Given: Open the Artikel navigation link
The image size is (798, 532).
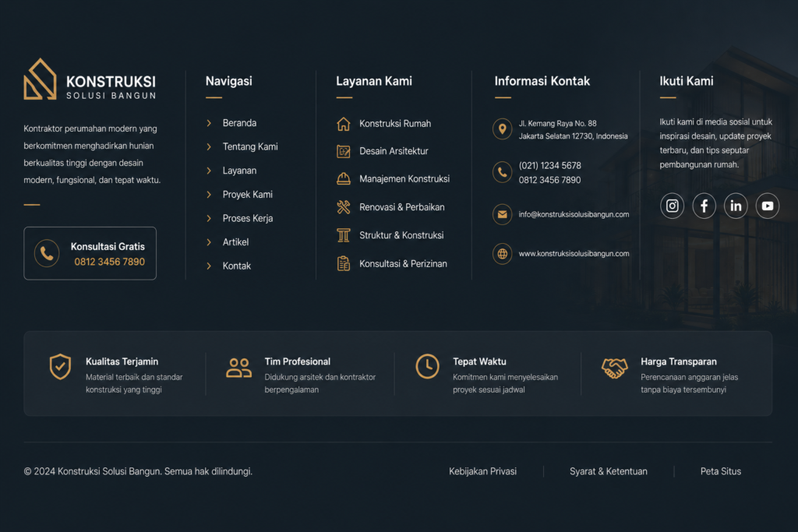Looking at the screenshot, I should [x=235, y=242].
